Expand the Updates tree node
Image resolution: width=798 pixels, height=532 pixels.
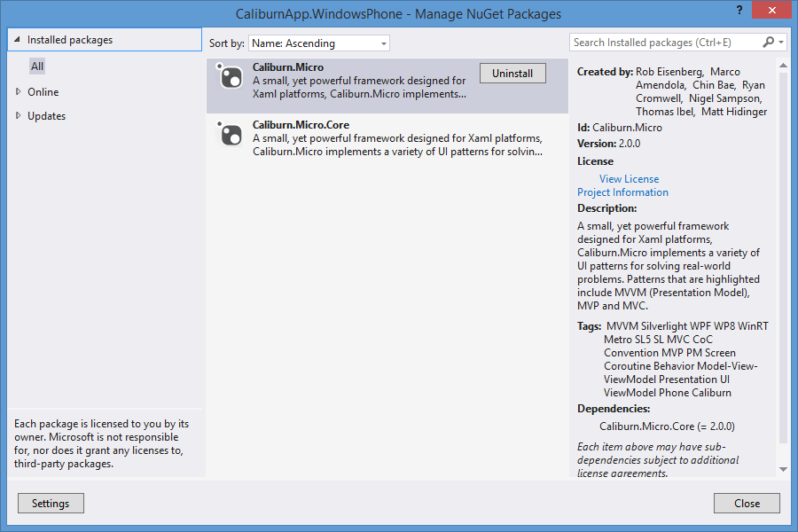coord(19,115)
